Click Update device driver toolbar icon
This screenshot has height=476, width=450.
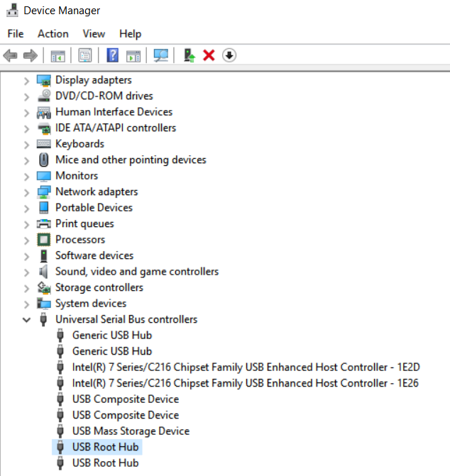(x=190, y=55)
